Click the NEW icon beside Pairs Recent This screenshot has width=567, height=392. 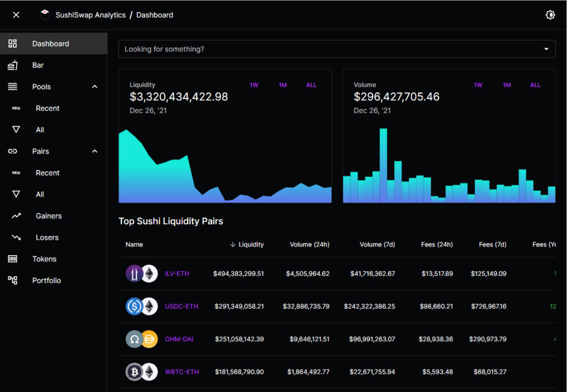tap(16, 173)
